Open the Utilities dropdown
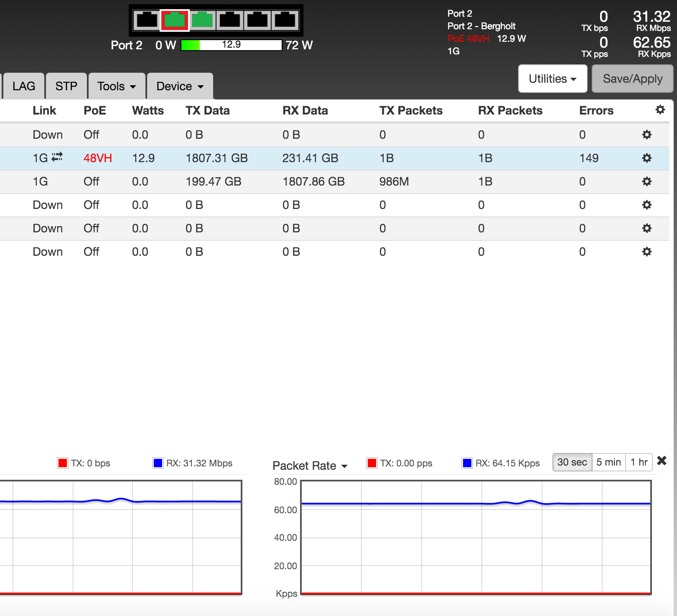Screen dimensions: 677x616 point(552,79)
